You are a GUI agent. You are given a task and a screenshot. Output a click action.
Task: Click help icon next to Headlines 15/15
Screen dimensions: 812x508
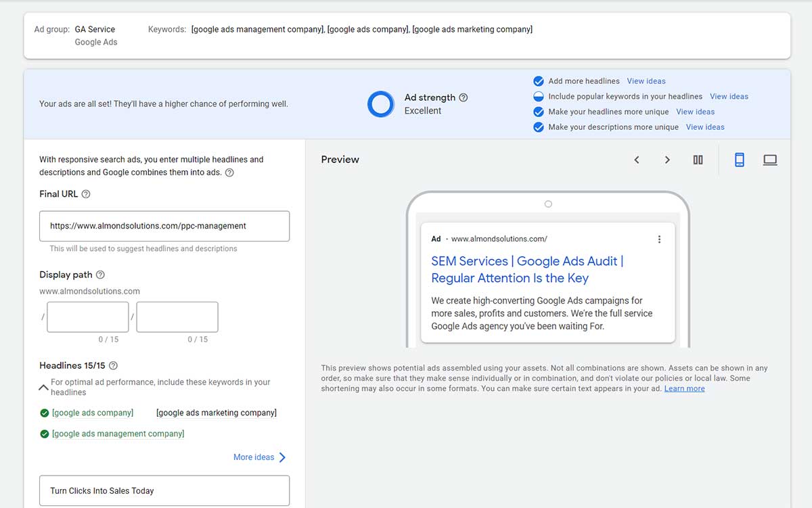(113, 365)
